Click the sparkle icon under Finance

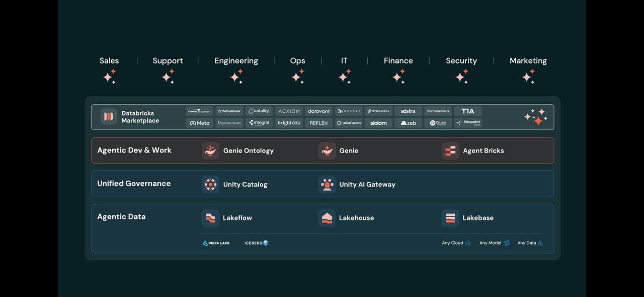click(398, 77)
